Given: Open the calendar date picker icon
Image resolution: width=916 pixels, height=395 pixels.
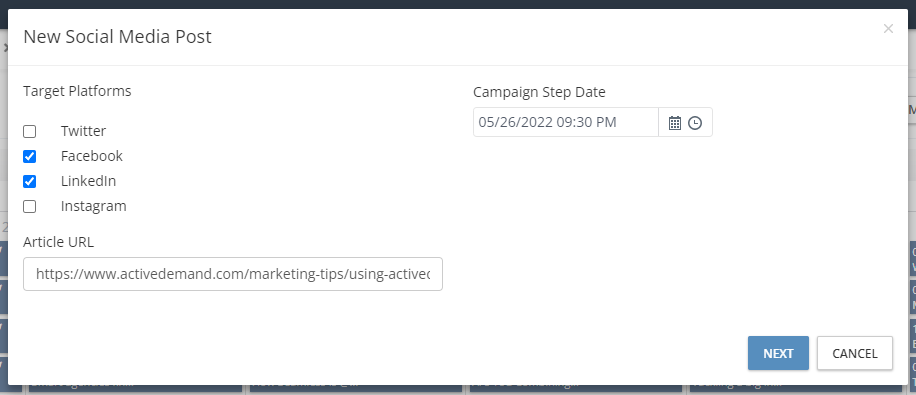Looking at the screenshot, I should pyautogui.click(x=675, y=123).
